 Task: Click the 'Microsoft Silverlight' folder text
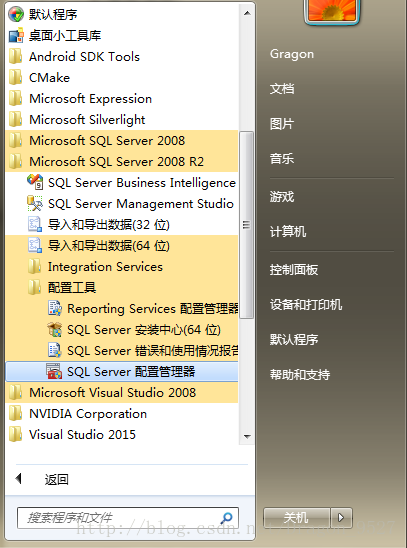pyautogui.click(x=87, y=120)
